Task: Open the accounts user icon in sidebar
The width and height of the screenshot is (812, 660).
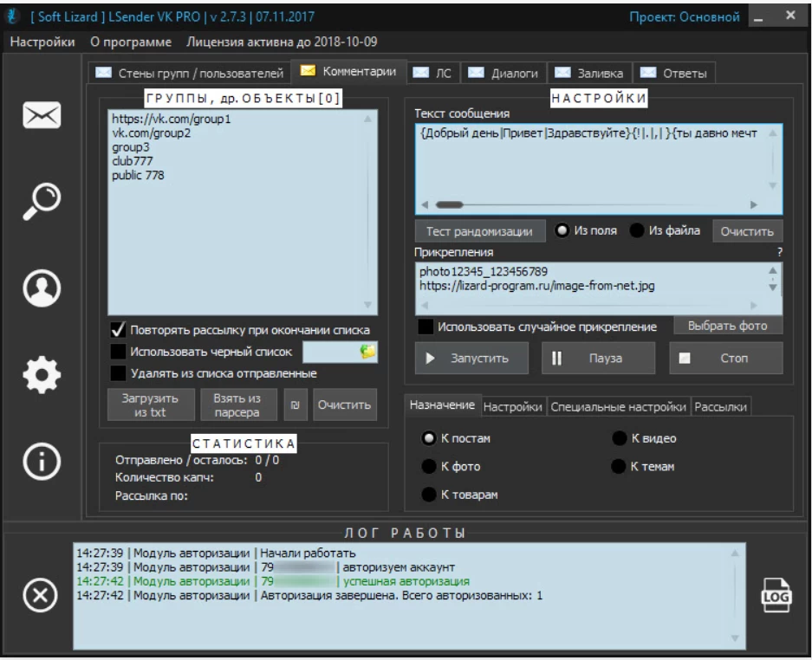Action: [42, 288]
